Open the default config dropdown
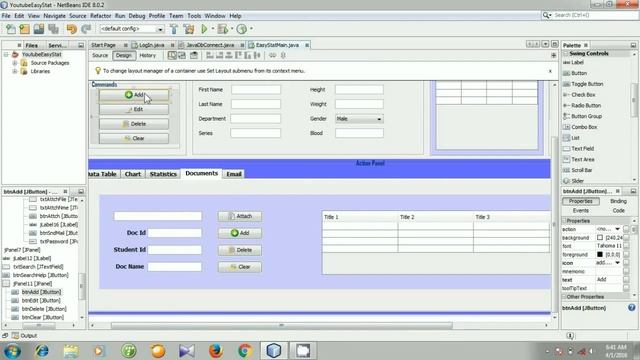640x360 pixels. pos(160,29)
